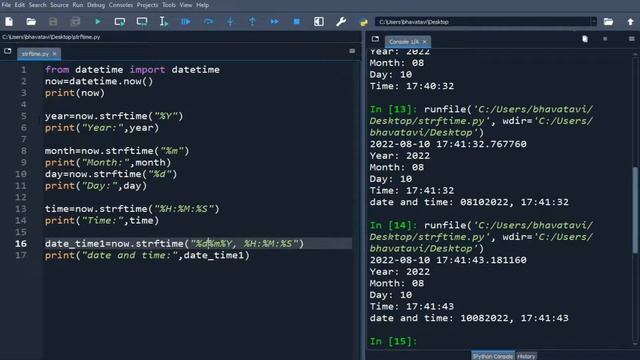Viewport: 640px width, 360px height.
Task: Click line 3 print(now) statement
Action: [x=75, y=93]
